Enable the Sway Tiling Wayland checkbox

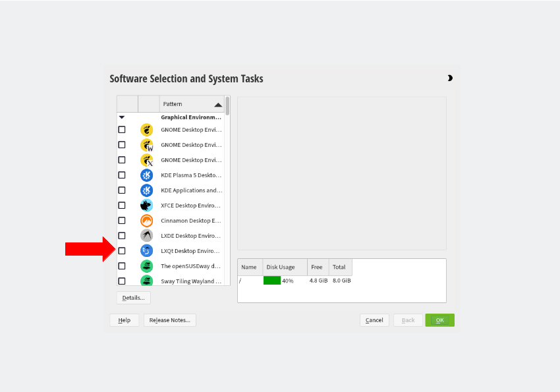click(x=121, y=281)
